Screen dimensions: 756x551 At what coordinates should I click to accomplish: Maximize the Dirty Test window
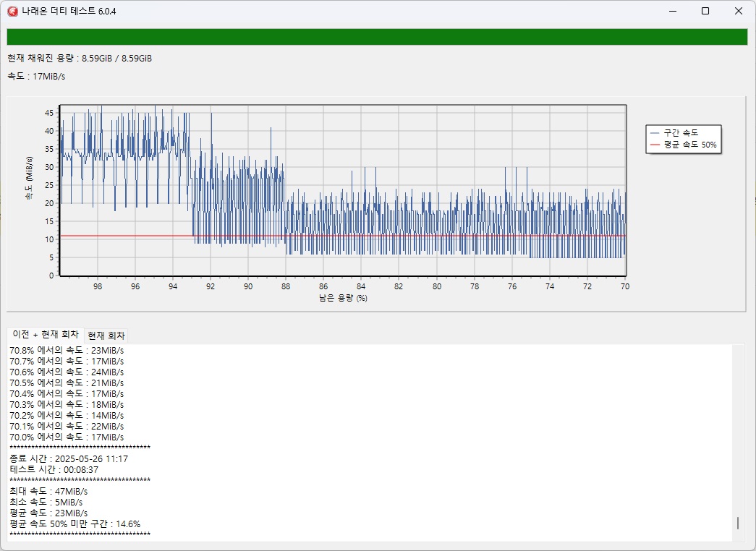(705, 11)
